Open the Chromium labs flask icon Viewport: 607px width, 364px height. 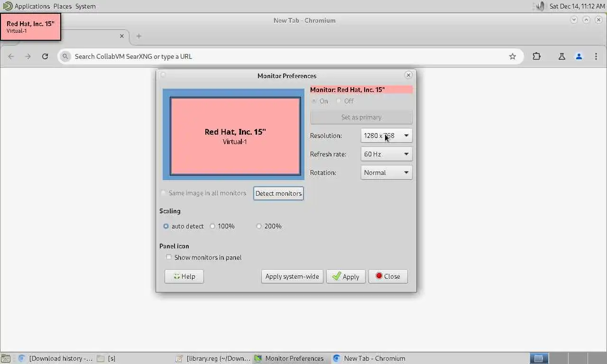click(x=562, y=56)
